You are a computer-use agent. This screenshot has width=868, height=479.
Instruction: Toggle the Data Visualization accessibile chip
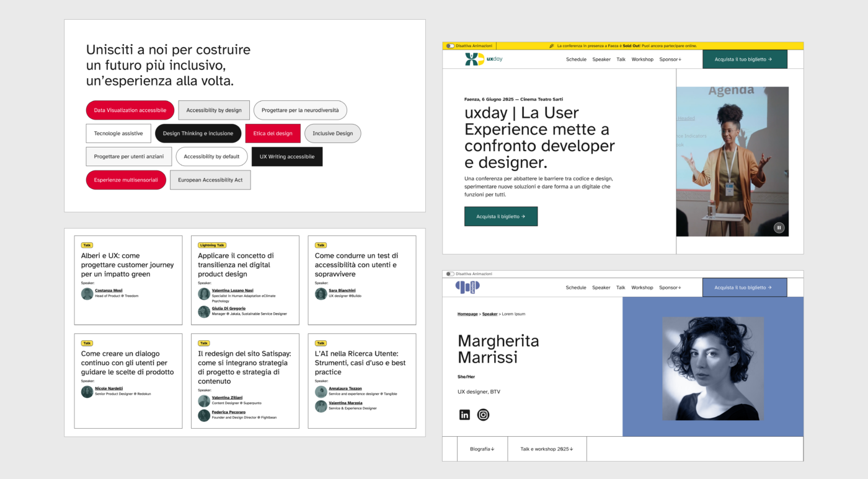130,110
